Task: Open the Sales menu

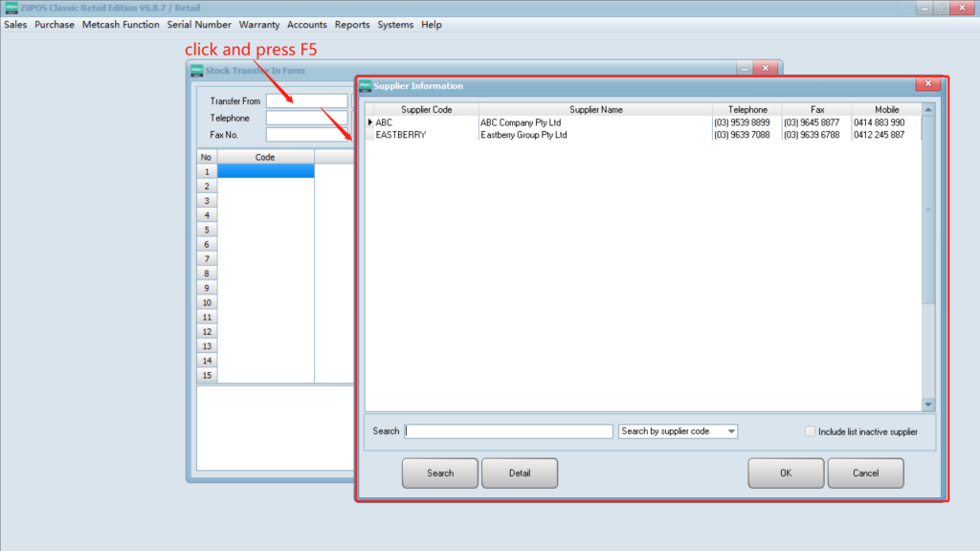Action: point(15,25)
